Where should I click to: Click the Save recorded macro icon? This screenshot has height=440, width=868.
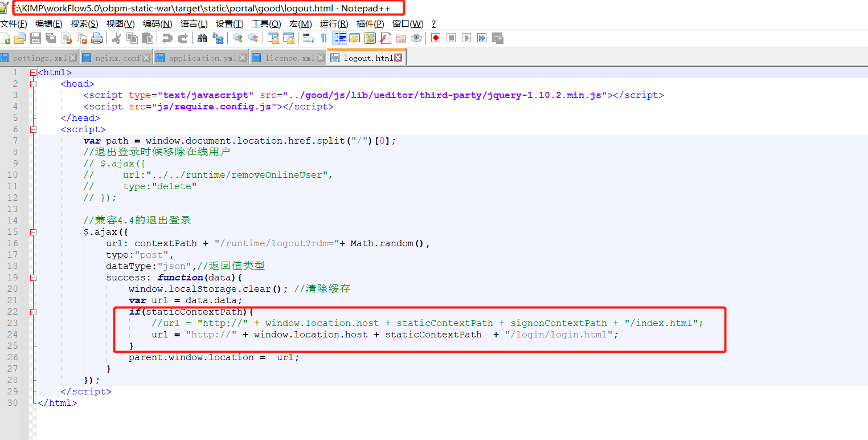(497, 38)
